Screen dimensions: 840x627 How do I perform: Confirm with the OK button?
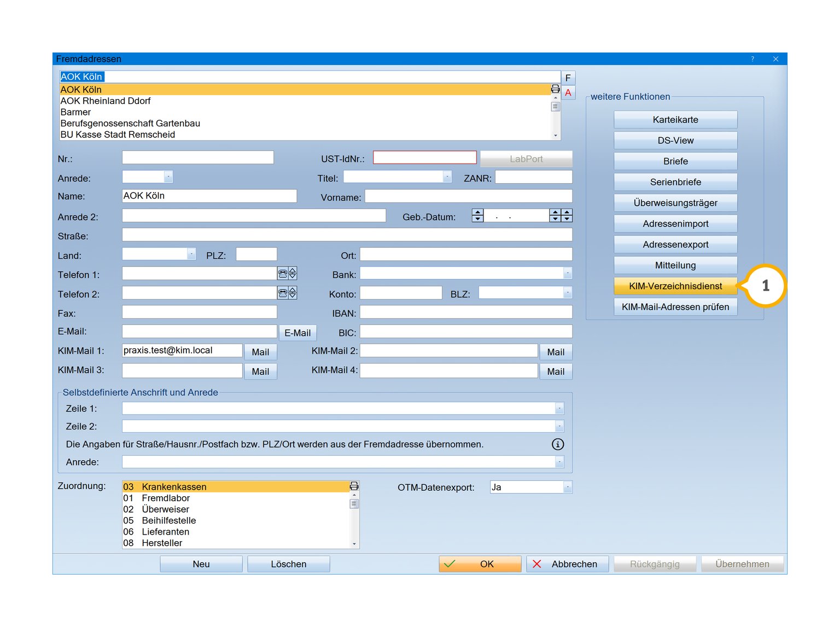(x=480, y=564)
